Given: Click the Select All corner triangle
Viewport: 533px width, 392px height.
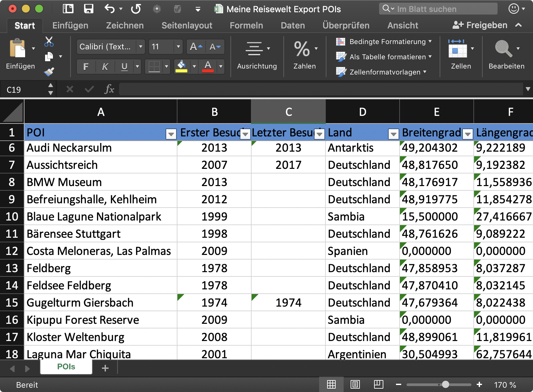Looking at the screenshot, I should [12, 112].
